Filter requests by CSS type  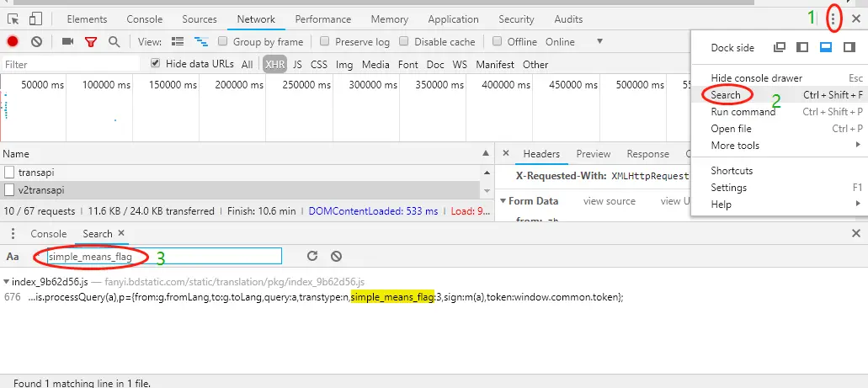319,64
